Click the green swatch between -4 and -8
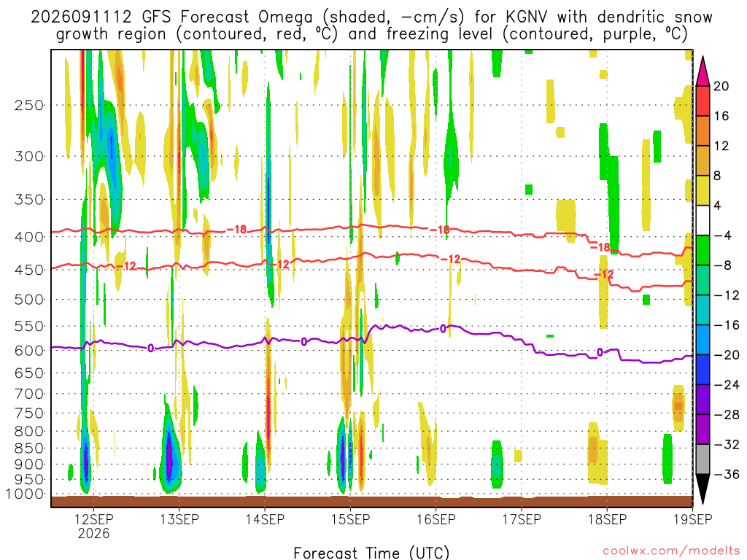The height and width of the screenshot is (560, 747). (x=703, y=250)
